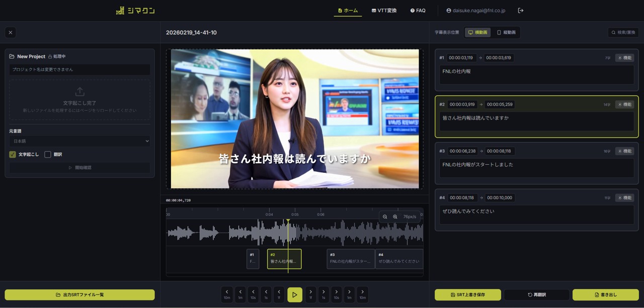Image resolution: width=644 pixels, height=308 pixels.
Task: Open search and replace
Action: pyautogui.click(x=623, y=33)
